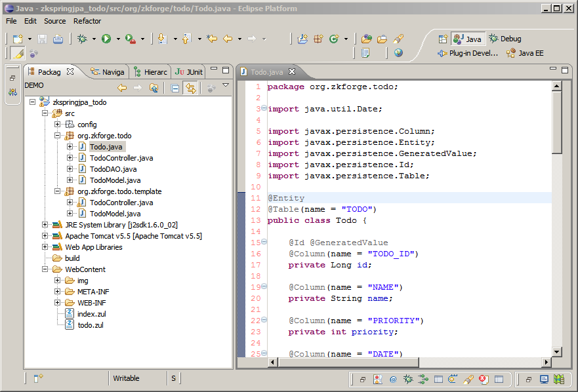578x392 pixels.
Task: Click Open Perspective icon
Action: (x=443, y=39)
